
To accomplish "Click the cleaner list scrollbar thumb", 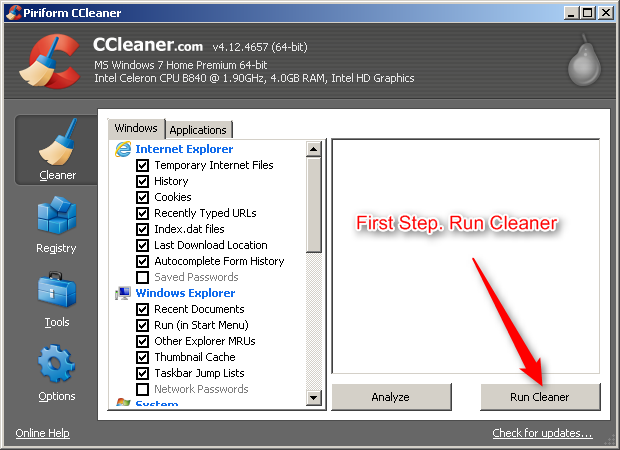I will (314, 205).
